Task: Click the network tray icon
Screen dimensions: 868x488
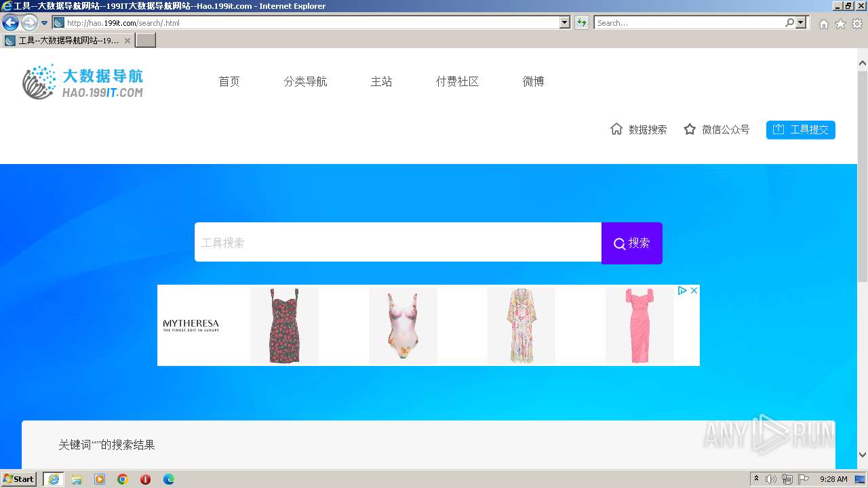Action: pyautogui.click(x=787, y=479)
